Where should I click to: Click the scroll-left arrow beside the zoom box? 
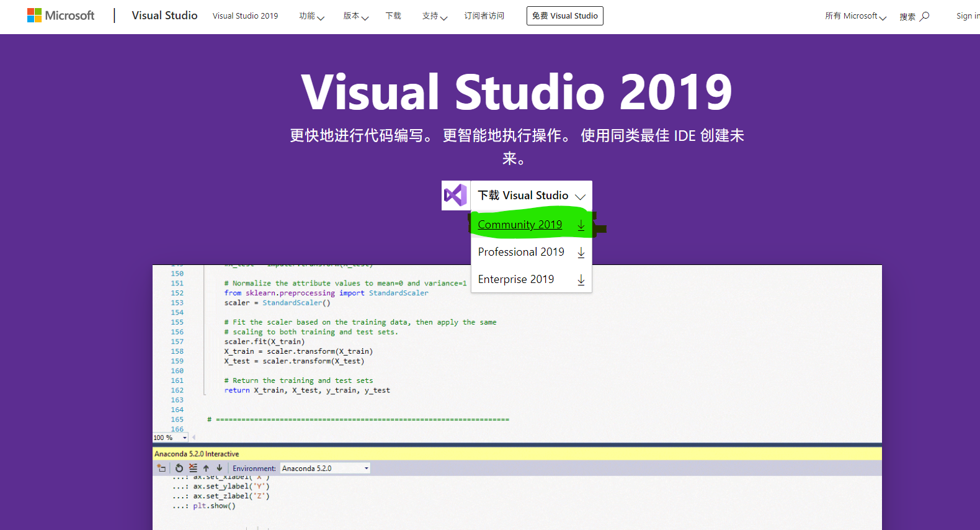pos(194,438)
